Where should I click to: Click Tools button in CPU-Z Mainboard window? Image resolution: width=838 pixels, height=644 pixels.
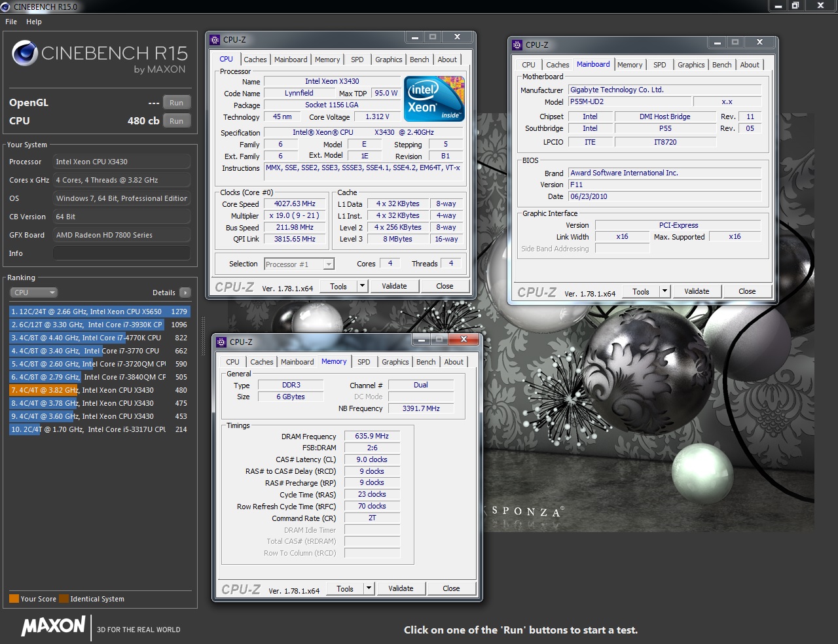tap(641, 292)
